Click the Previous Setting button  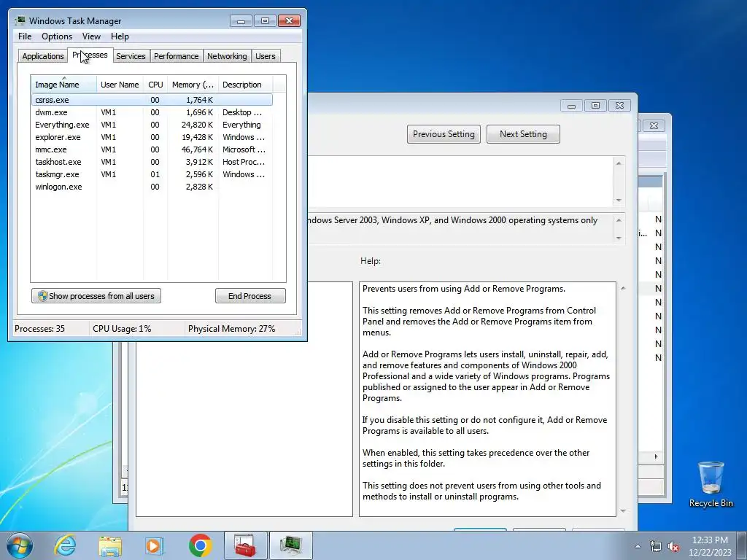point(444,134)
